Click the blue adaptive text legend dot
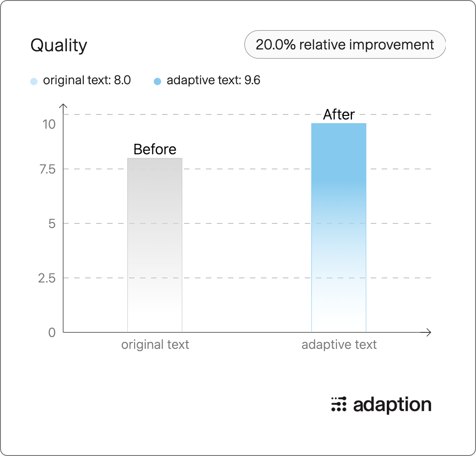 click(x=157, y=81)
